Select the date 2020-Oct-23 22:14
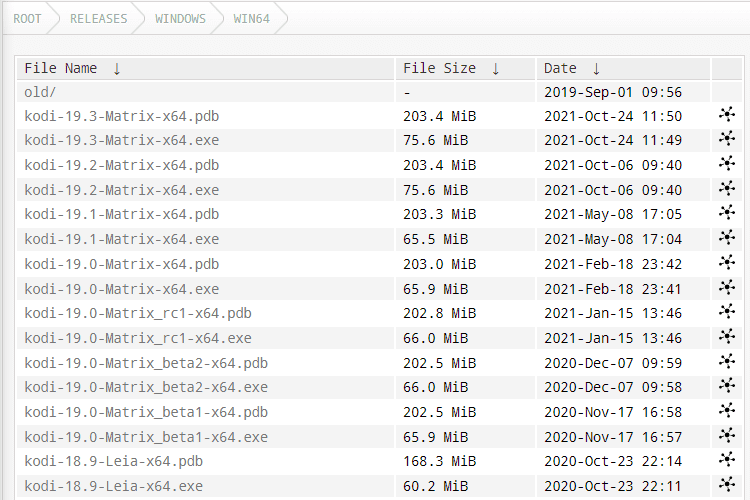This screenshot has width=750, height=500. click(x=613, y=461)
